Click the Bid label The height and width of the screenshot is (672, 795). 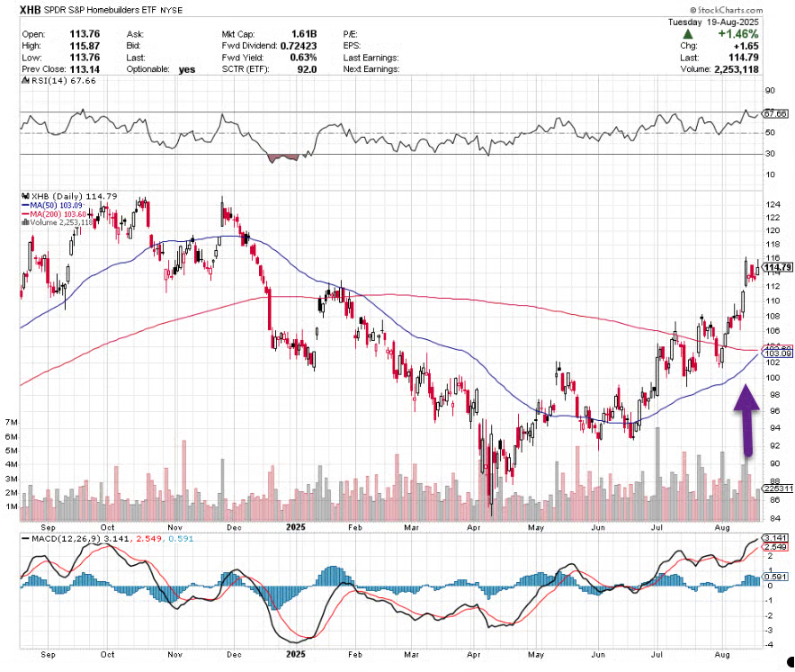click(x=134, y=46)
